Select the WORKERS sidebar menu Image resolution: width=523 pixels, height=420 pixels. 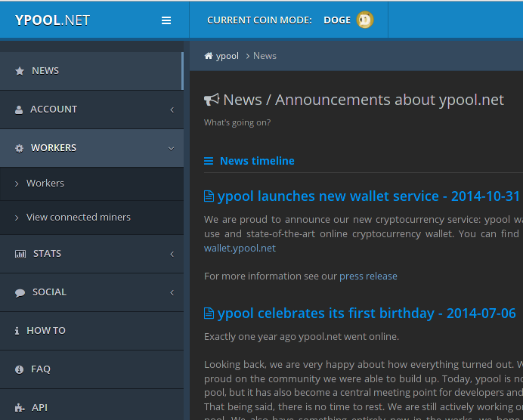tap(91, 148)
